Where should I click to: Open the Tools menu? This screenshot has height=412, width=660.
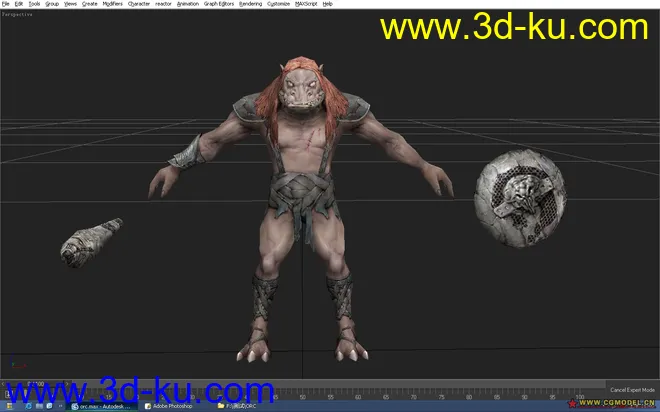point(34,4)
